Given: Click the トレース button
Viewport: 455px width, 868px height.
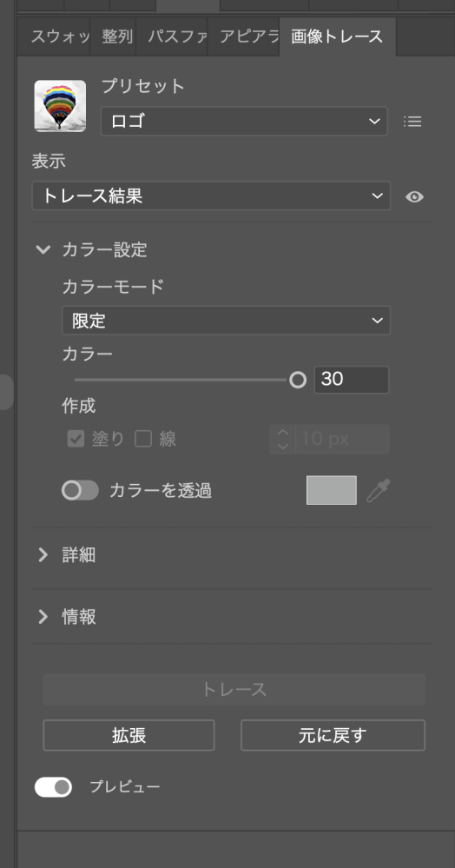Looking at the screenshot, I should click(x=234, y=689).
